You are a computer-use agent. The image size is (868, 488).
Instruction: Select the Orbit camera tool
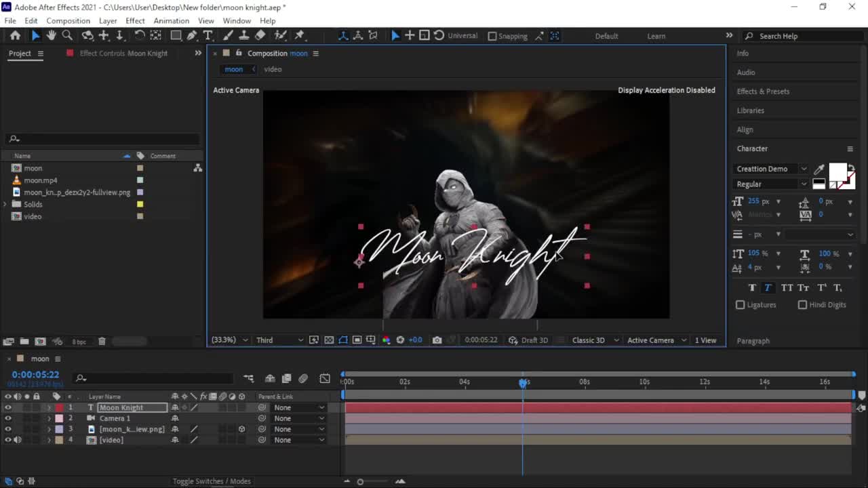(x=87, y=36)
